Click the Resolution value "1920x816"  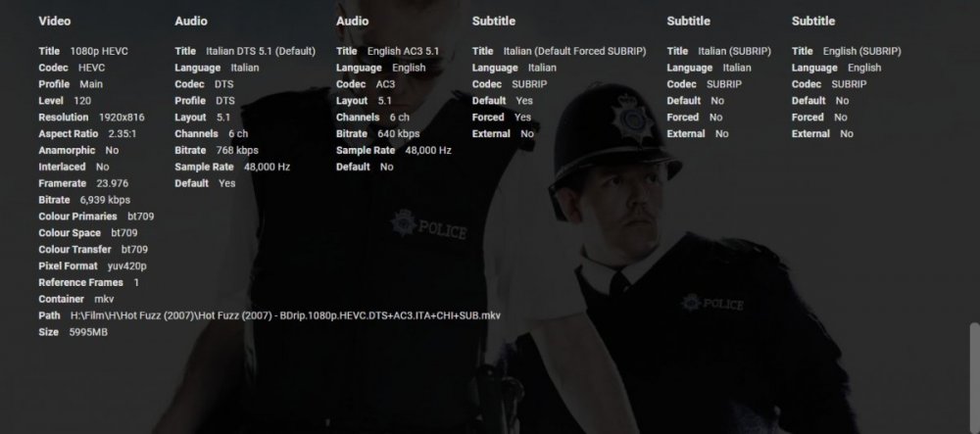[x=122, y=118]
